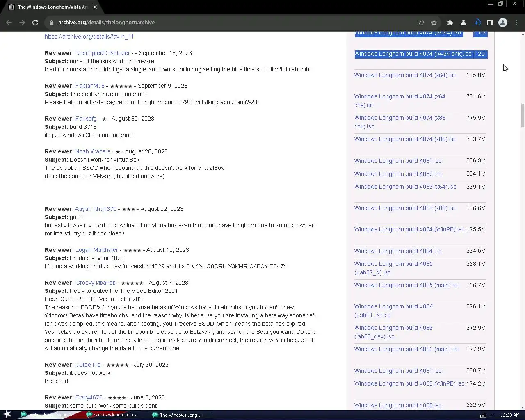Image resolution: width=525 pixels, height=420 pixels.
Task: Open reviewer Aayan Khan675's profile
Action: [x=96, y=209]
